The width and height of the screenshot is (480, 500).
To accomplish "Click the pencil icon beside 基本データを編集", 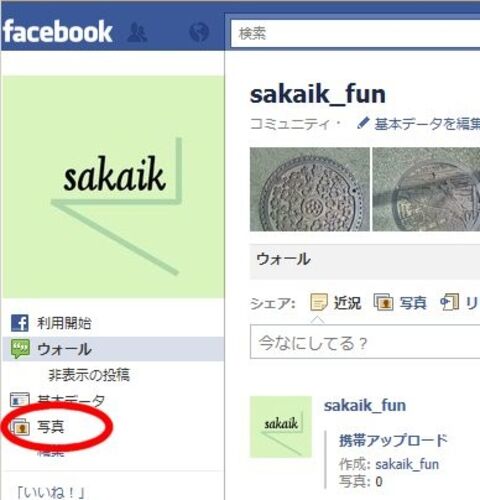I will (363, 123).
